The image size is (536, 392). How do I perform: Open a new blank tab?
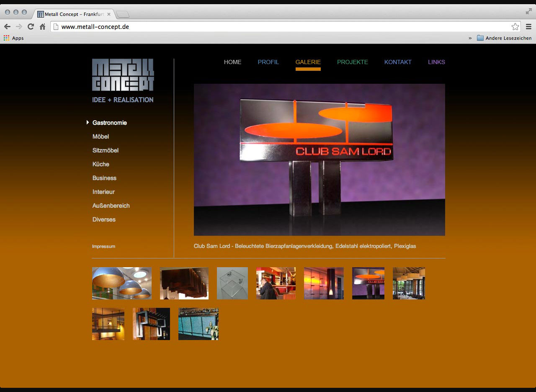[x=123, y=15]
